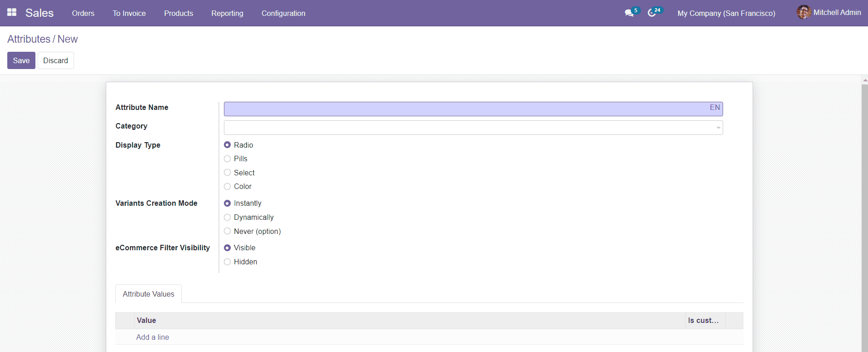Select Hidden eCommerce filter visibility
Image resolution: width=868 pixels, height=352 pixels.
click(x=228, y=262)
